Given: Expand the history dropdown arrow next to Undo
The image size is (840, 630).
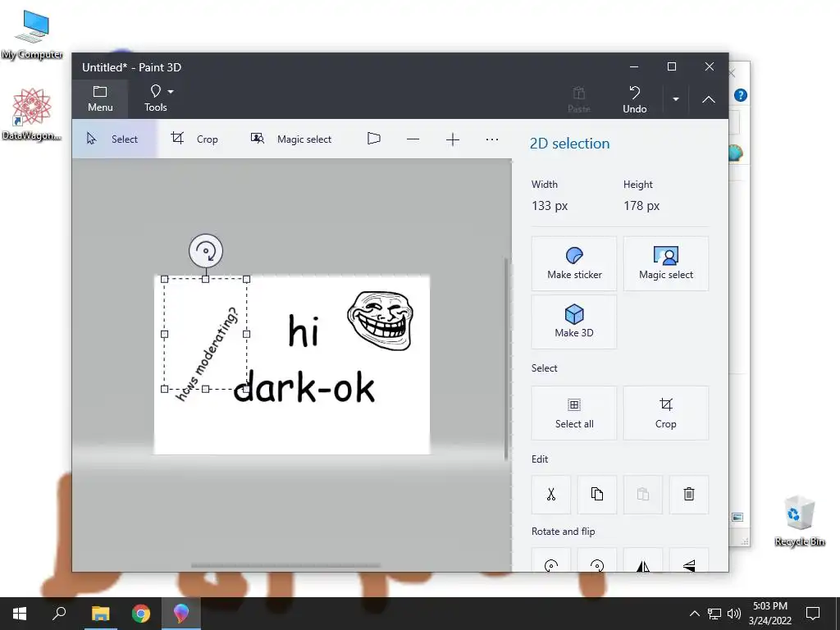Looking at the screenshot, I should 676,99.
